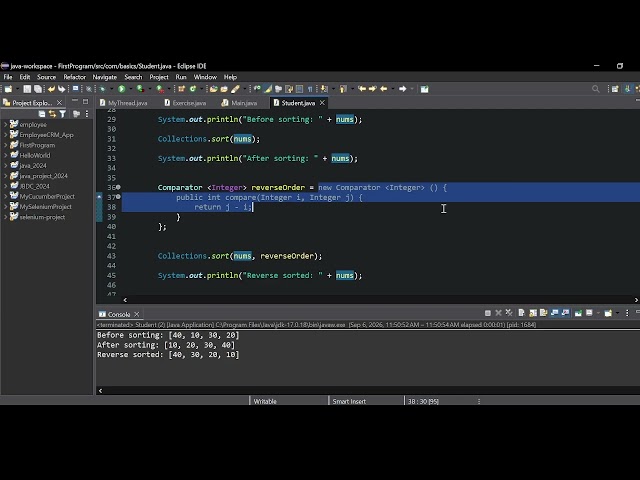This screenshot has width=640, height=480.
Task: Click the Toggle Mark Occurrences highlighter icon
Action: 268,89
